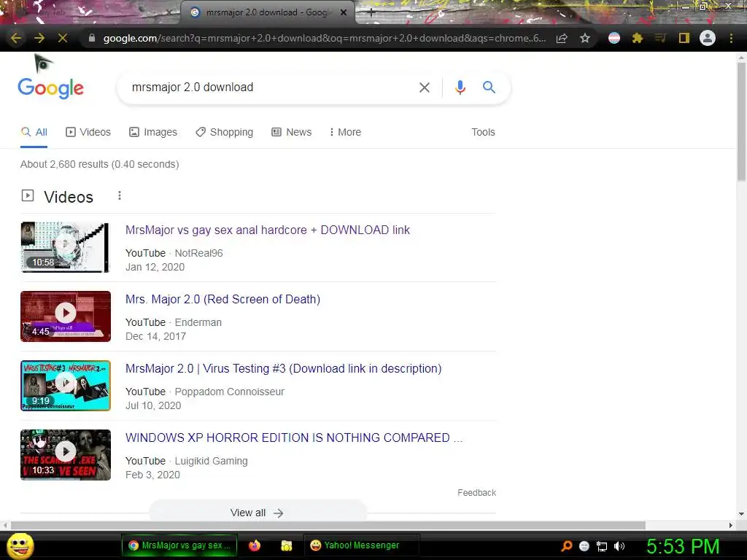Clear the search box with the X icon
Viewport: 747px width, 560px height.
point(424,87)
